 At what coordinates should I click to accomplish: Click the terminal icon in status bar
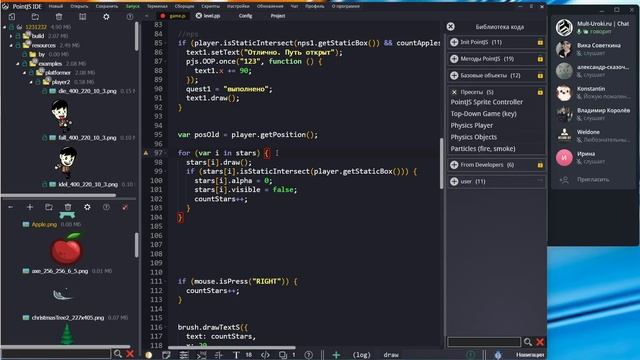[x=201, y=355]
